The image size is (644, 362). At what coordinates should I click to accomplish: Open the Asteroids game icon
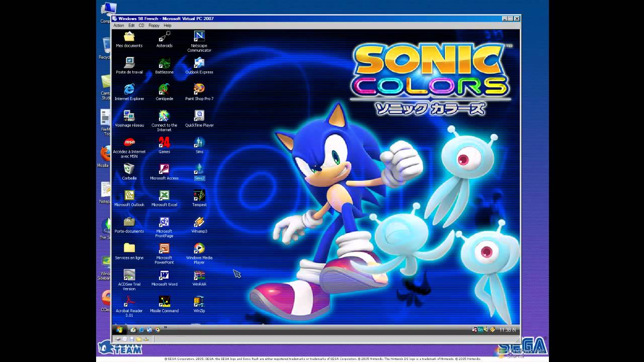[x=165, y=39]
